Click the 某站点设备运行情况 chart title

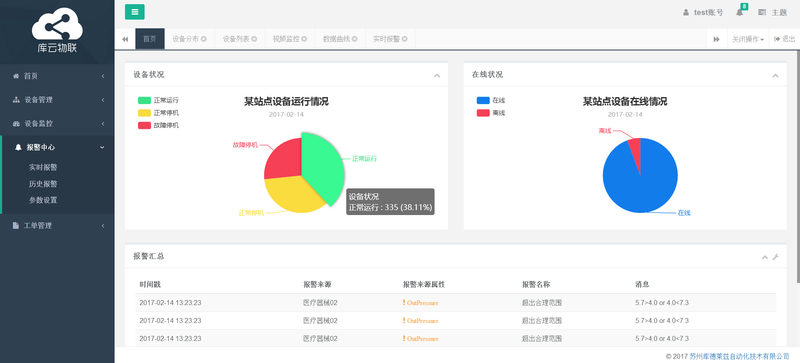coord(286,102)
